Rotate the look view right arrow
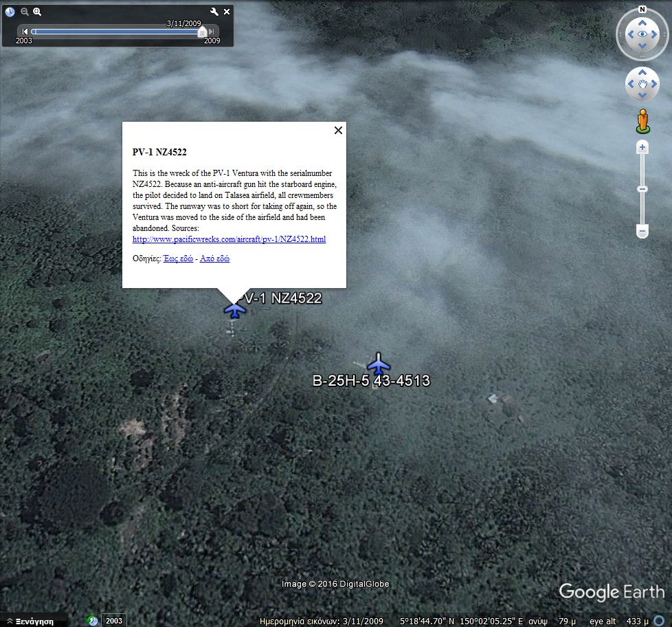 coord(654,34)
